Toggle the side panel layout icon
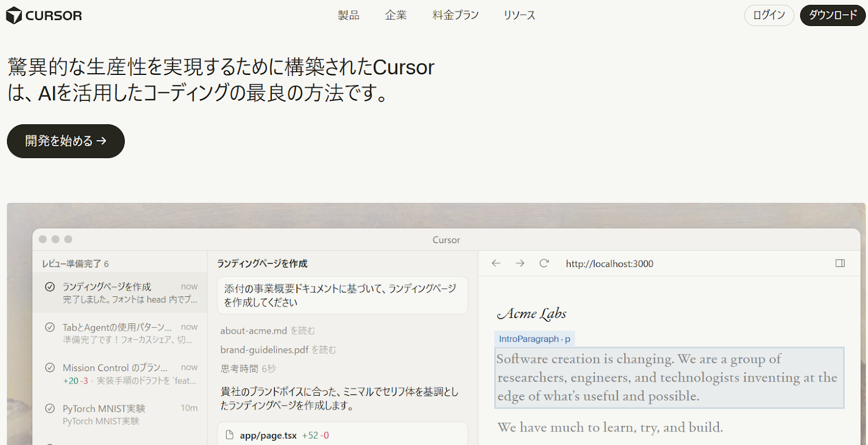868x445 pixels. click(x=840, y=263)
